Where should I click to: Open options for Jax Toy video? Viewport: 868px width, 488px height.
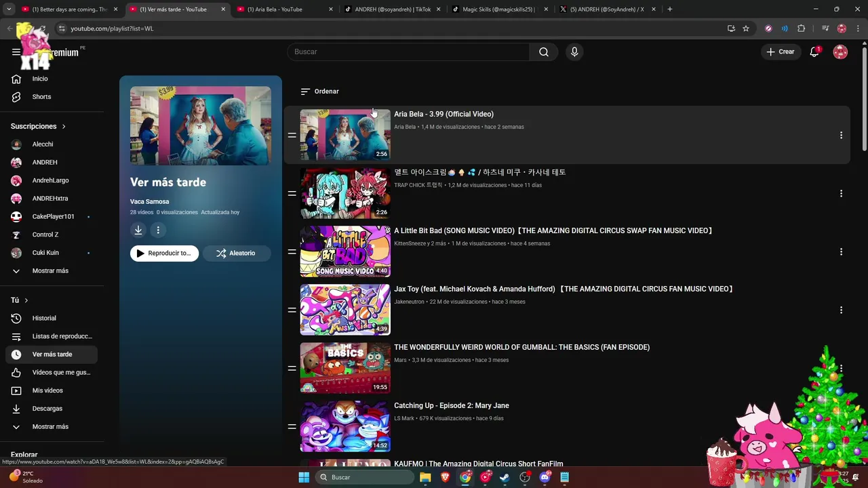pyautogui.click(x=841, y=310)
